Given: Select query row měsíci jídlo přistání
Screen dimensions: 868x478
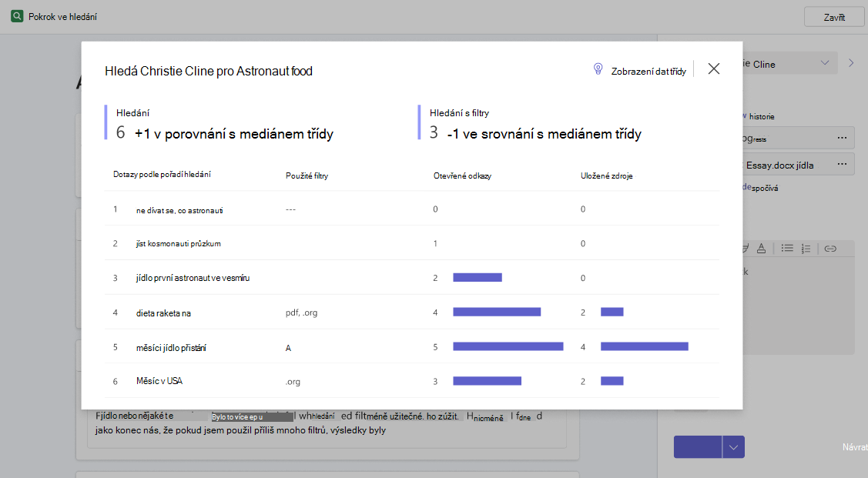Looking at the screenshot, I should click(x=412, y=347).
